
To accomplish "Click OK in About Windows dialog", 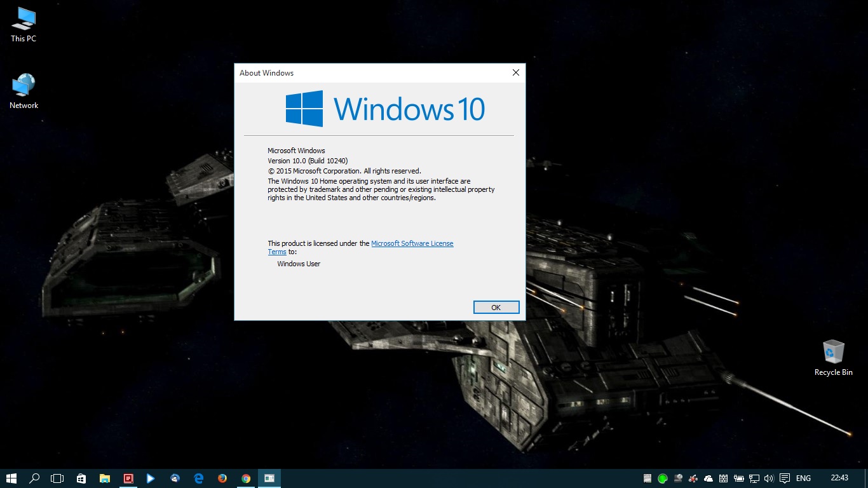I will click(496, 308).
